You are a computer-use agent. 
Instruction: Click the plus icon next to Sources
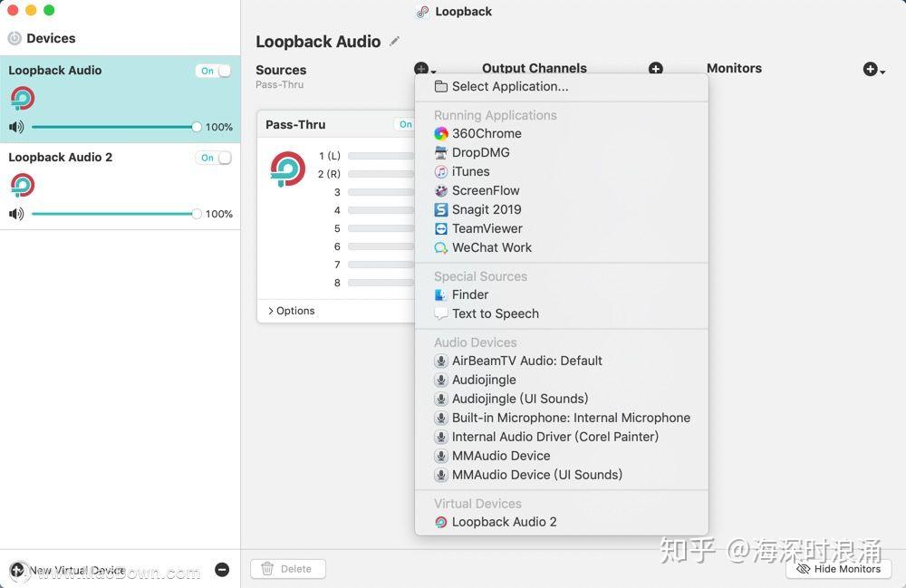coord(422,68)
